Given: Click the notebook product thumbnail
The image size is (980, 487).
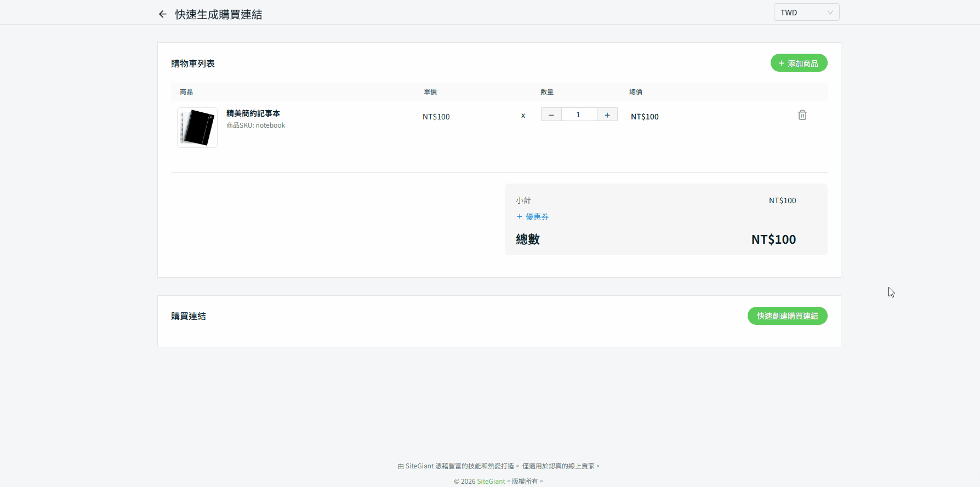Looking at the screenshot, I should [197, 128].
